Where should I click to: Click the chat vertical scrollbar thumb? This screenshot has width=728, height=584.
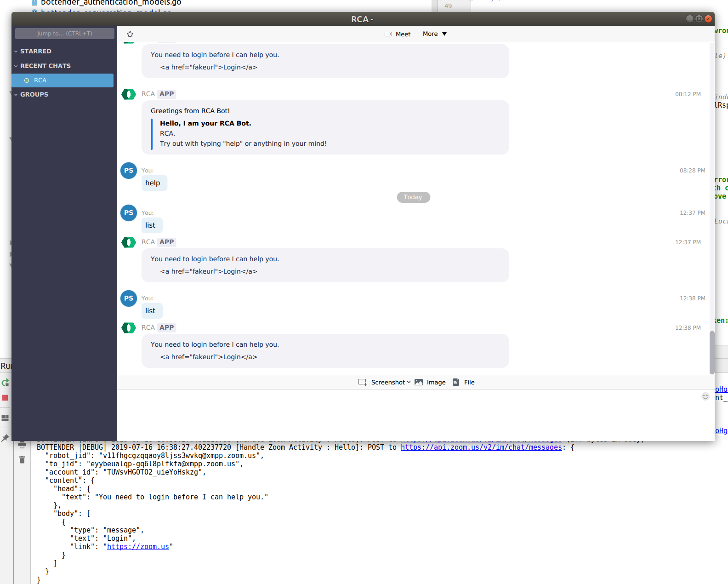[x=712, y=352]
